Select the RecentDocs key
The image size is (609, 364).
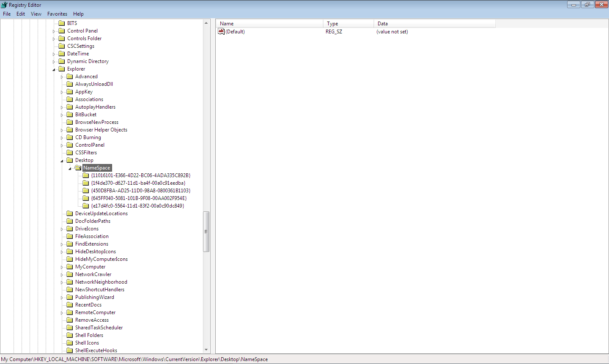click(88, 305)
